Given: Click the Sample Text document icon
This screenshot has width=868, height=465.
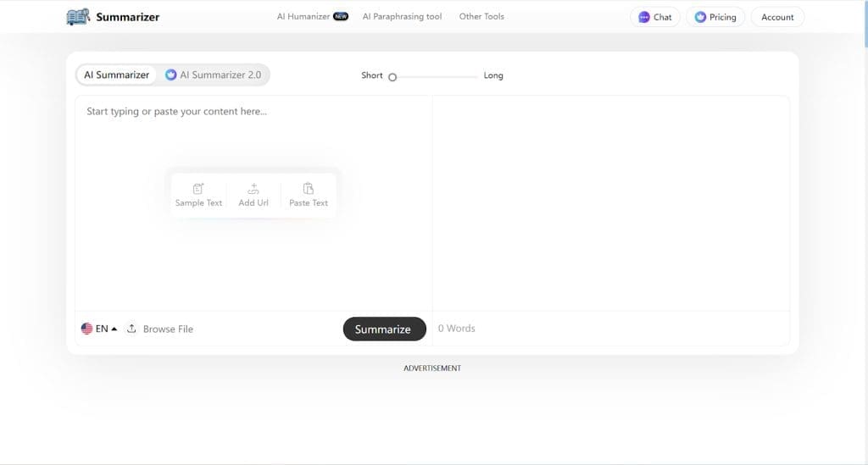Looking at the screenshot, I should click(198, 189).
